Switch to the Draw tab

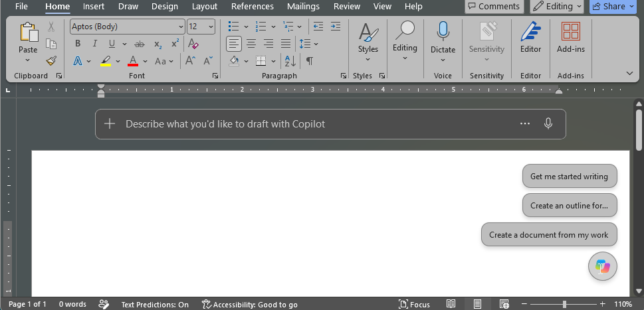128,7
